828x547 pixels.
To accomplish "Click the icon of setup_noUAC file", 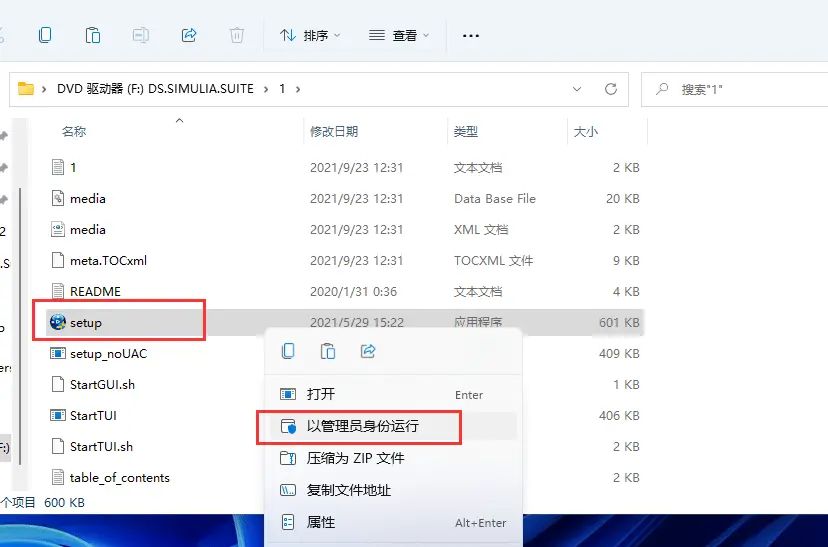I will click(x=58, y=353).
